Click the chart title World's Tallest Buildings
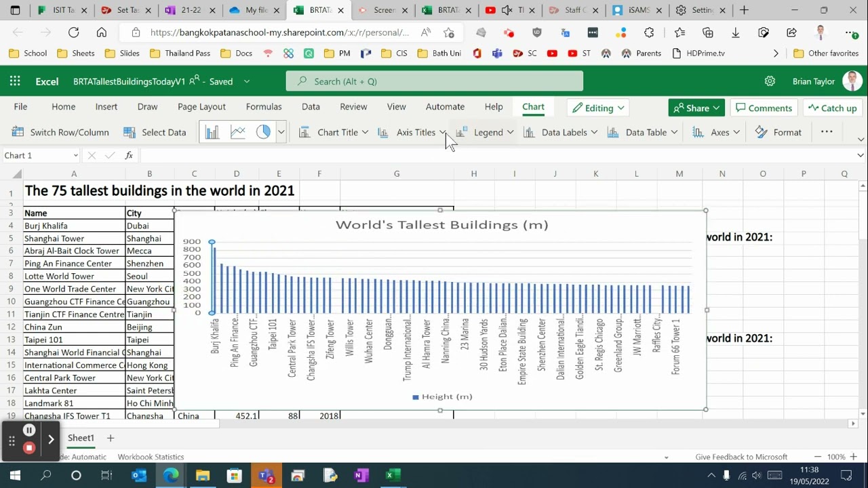 441,224
